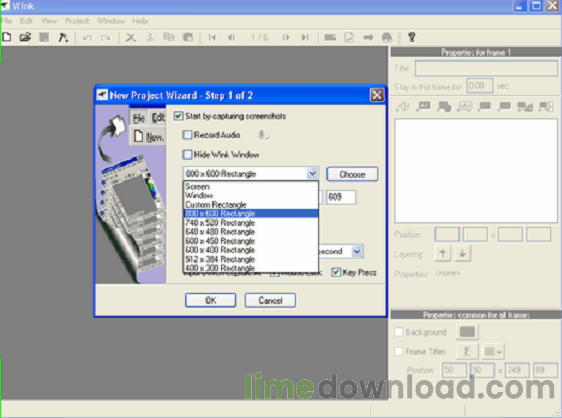Viewport: 562px width, 418px height.
Task: Tick the Hide Wink Window checkbox
Action: 187,155
